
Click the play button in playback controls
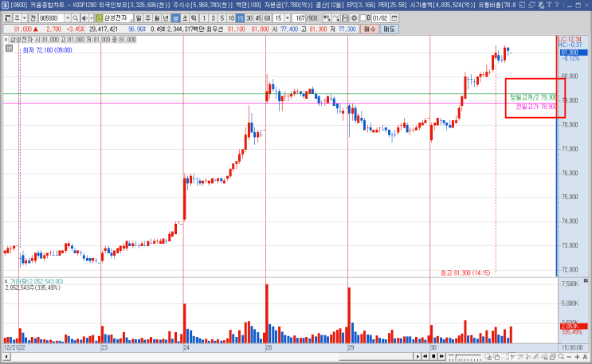point(418,357)
